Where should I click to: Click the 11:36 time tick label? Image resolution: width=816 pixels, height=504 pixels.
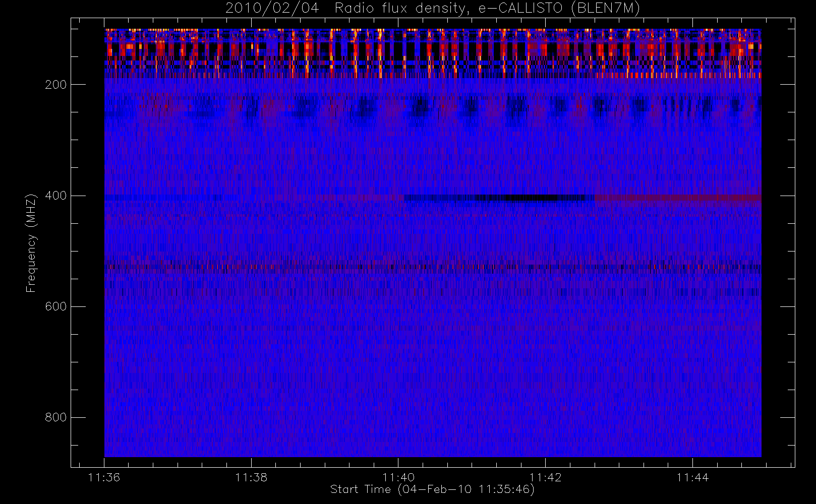pos(104,477)
